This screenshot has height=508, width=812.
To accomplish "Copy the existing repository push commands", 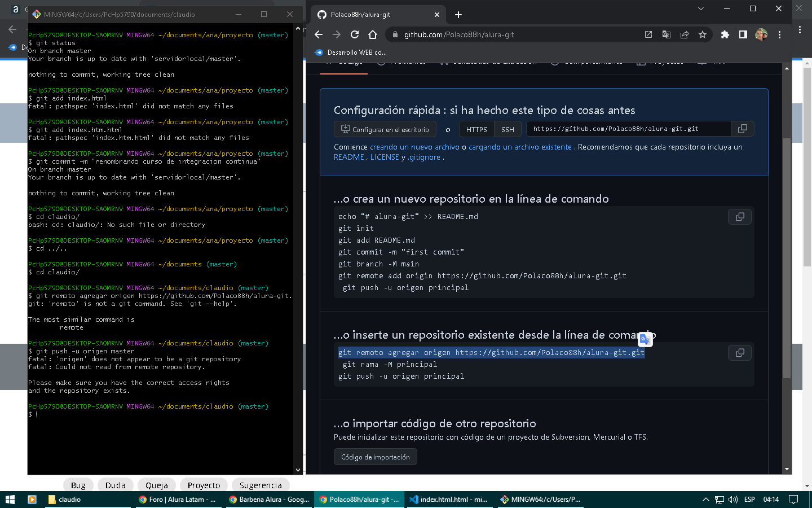I will click(x=740, y=353).
